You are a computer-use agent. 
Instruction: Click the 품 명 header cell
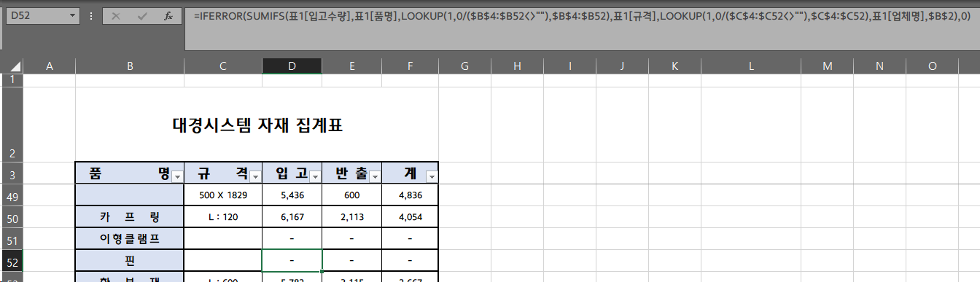pos(130,173)
